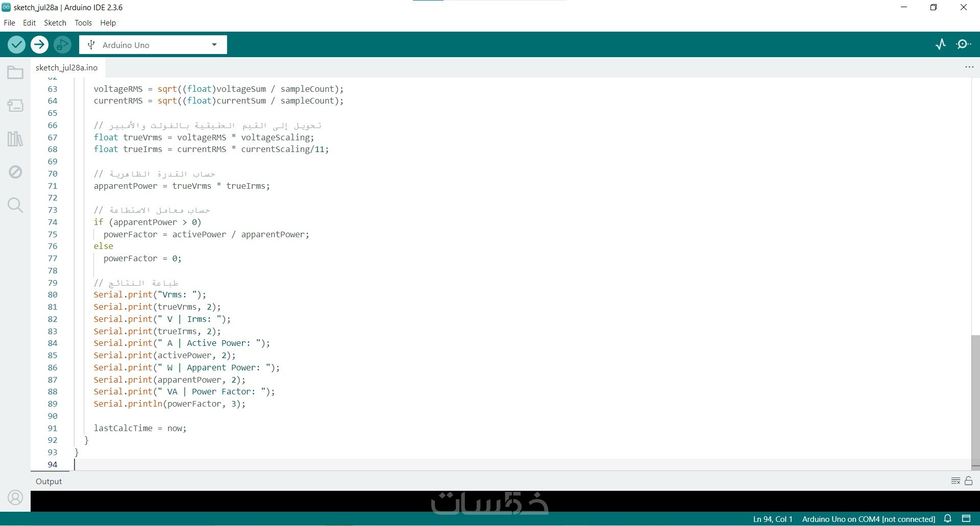Select the sketch_jul28a.ino tab
The image size is (980, 526).
click(66, 67)
